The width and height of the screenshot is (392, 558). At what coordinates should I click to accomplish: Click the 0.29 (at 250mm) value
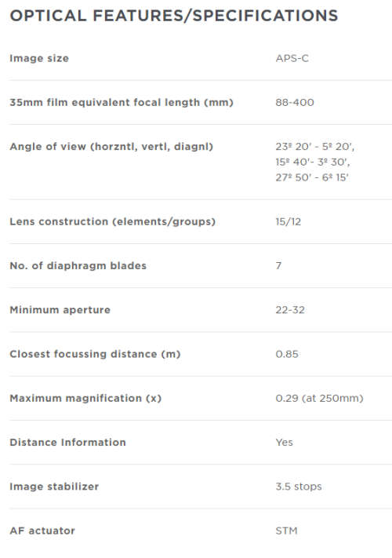pos(320,398)
